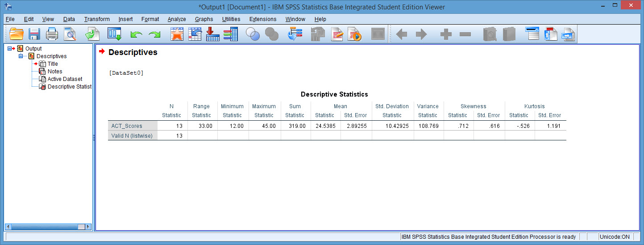Demote the outline item with right arrow
The width and height of the screenshot is (644, 245).
421,34
